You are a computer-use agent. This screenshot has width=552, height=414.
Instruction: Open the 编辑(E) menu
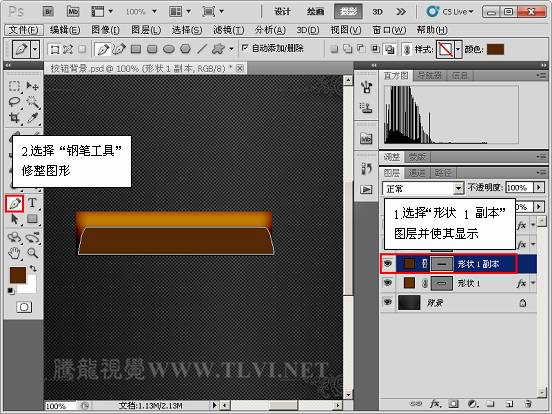tap(65, 30)
